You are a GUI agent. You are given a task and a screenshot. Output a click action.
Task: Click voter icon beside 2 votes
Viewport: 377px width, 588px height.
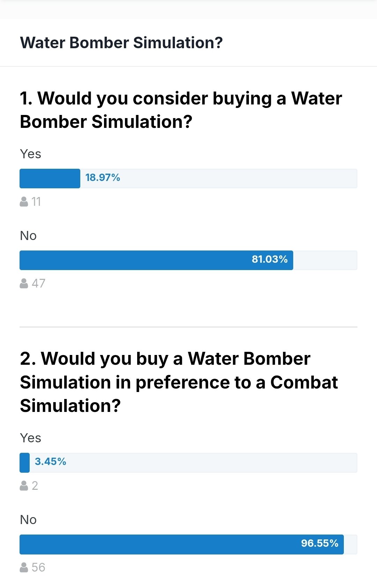point(24,486)
